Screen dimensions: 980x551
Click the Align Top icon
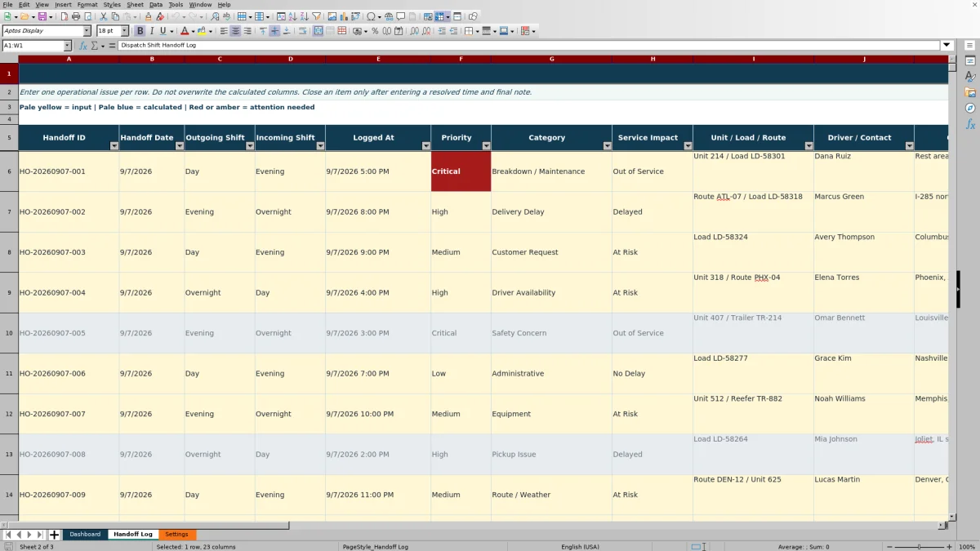(x=263, y=31)
